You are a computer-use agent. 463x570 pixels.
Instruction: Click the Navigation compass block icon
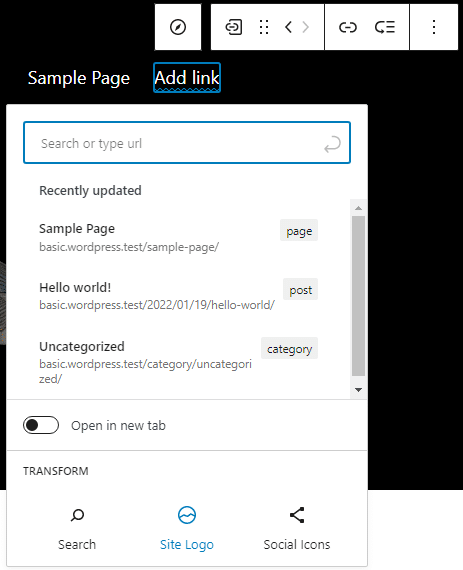178,27
